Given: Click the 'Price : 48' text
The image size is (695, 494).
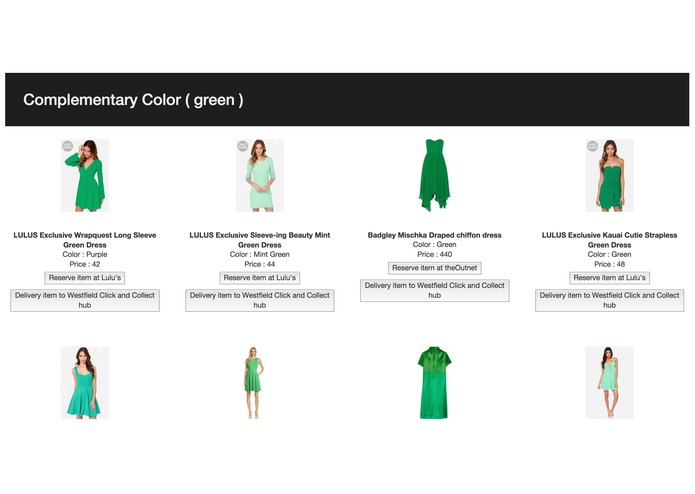Looking at the screenshot, I should (x=609, y=264).
